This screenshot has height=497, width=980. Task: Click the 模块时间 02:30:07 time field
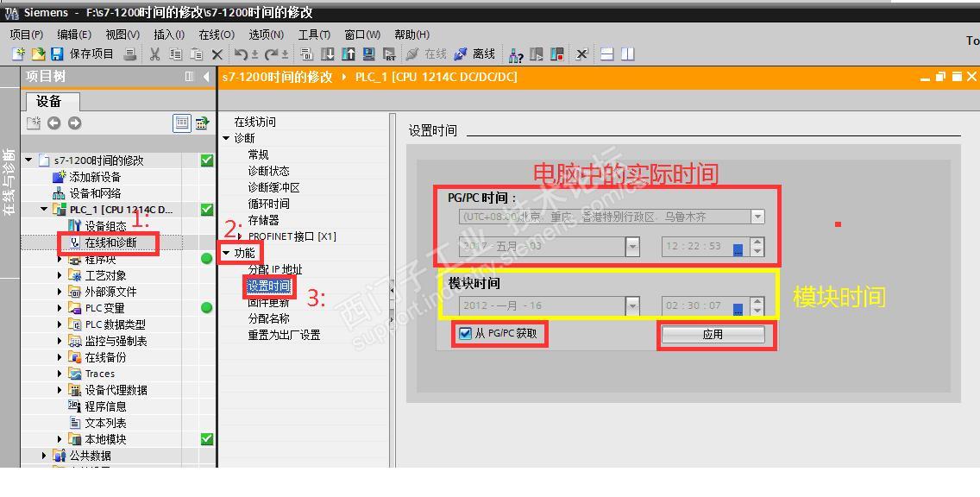point(707,305)
